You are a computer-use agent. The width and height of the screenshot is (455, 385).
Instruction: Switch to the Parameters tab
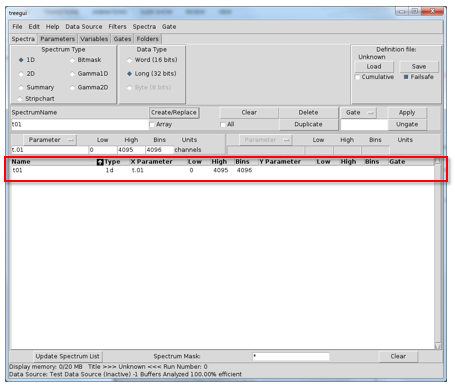[57, 39]
